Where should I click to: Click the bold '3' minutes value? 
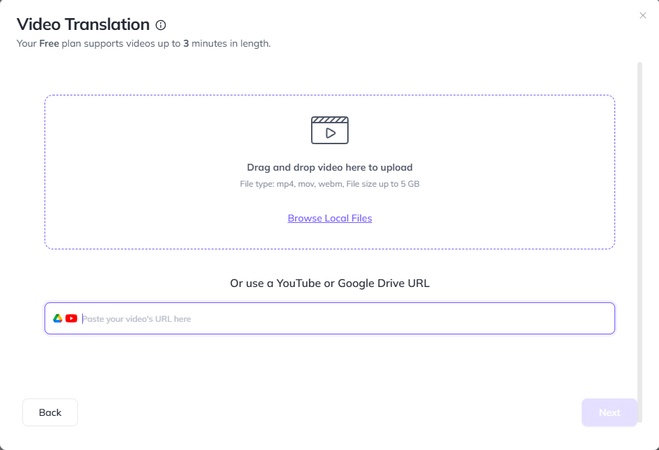click(186, 44)
